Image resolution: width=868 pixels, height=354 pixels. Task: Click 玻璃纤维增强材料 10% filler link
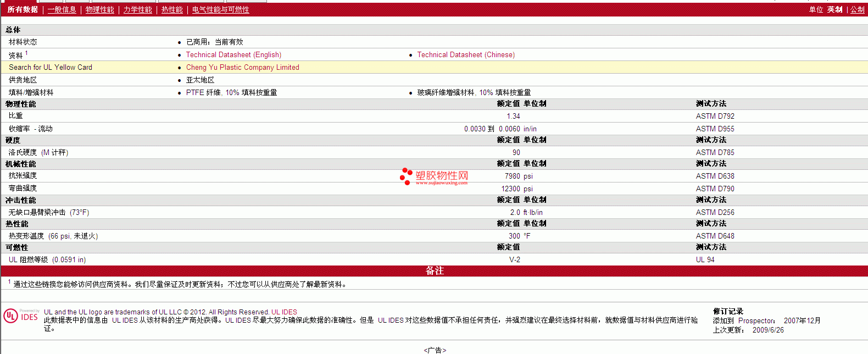(x=474, y=92)
